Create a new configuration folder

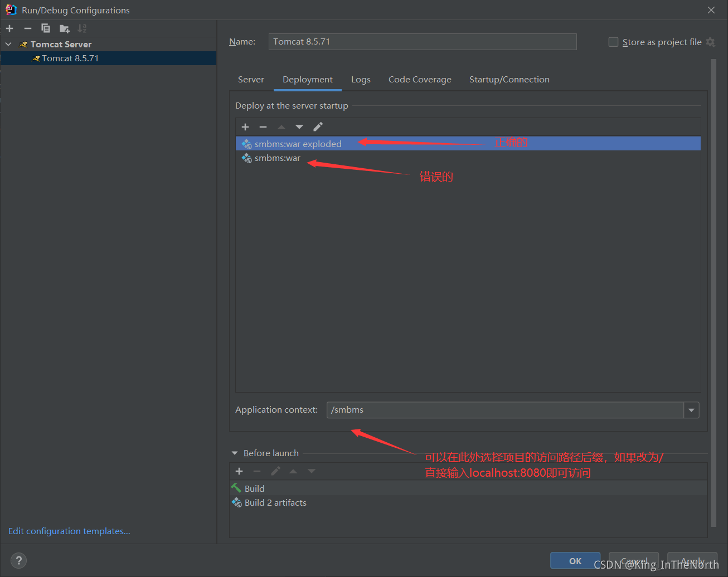pos(65,28)
